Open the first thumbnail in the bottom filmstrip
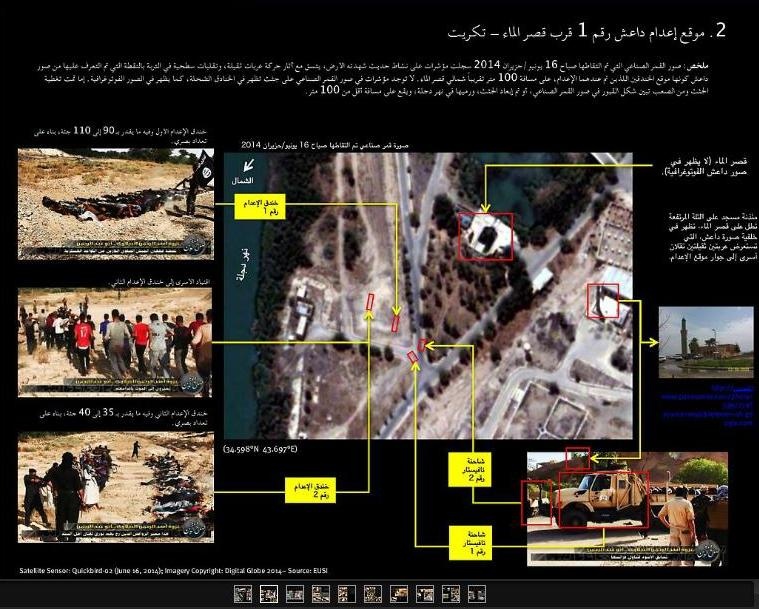 (x=242, y=593)
